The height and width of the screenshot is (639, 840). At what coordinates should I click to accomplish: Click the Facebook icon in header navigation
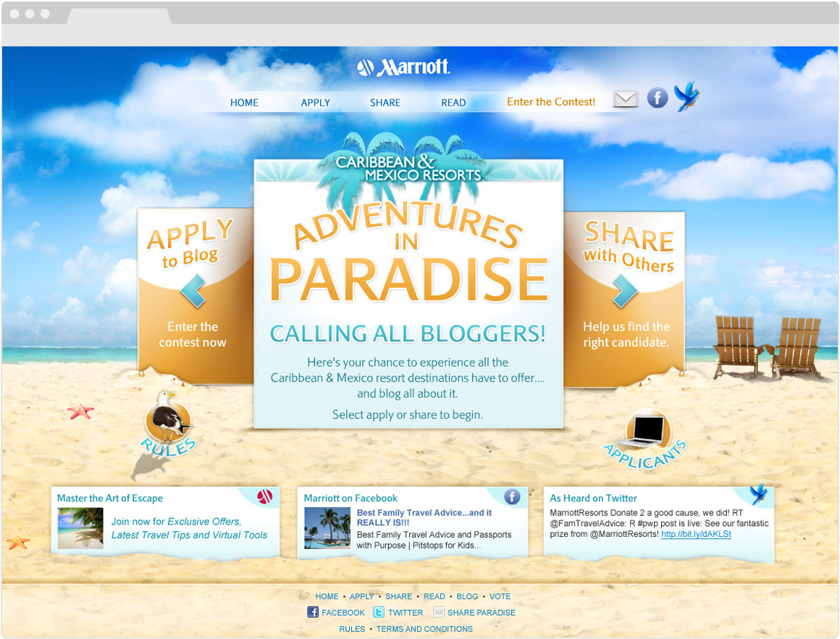(658, 98)
